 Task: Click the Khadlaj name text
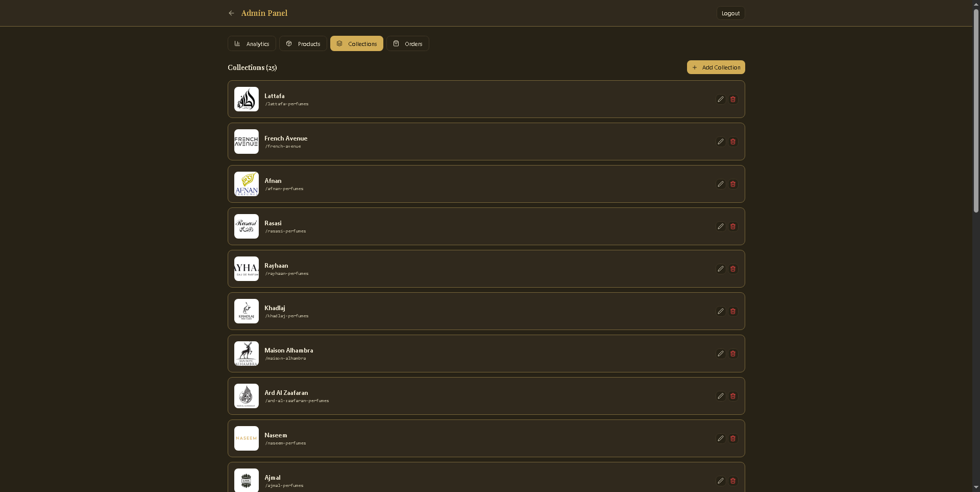pos(275,308)
